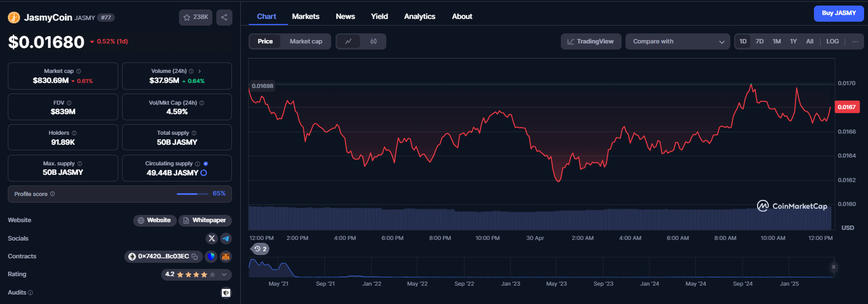Open the Telegram social icon
The width and height of the screenshot is (868, 304).
226,238
